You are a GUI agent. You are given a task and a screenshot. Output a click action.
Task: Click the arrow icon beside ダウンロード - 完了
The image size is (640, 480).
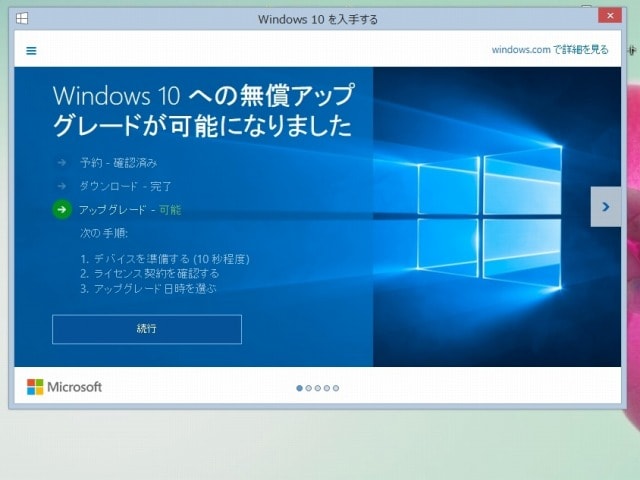(61, 186)
